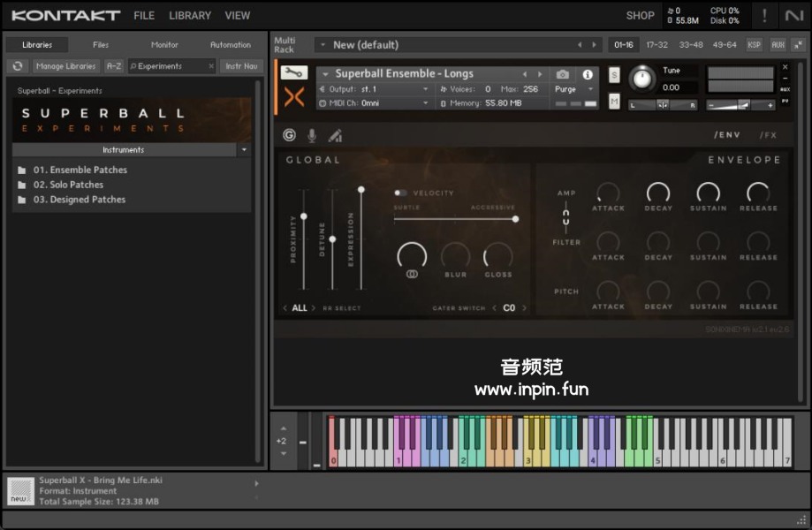Open the 01. Ensemble Patches folder
Screen dimensions: 812x530
pyautogui.click(x=80, y=170)
